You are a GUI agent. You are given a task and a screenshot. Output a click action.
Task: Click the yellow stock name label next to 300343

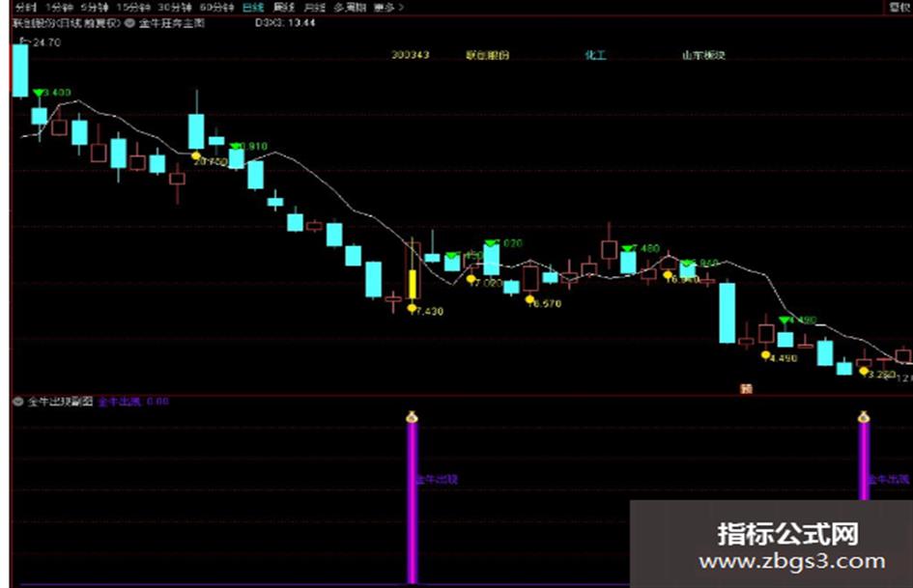click(487, 55)
